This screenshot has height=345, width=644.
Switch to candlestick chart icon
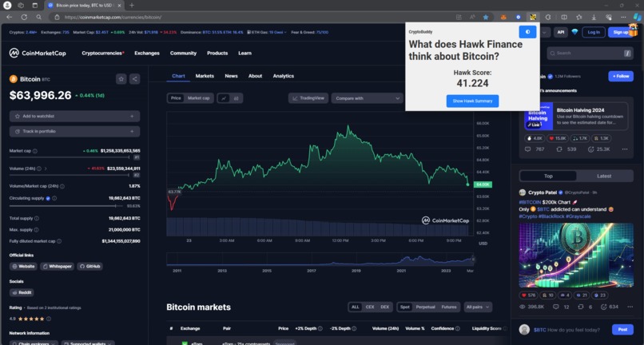pyautogui.click(x=237, y=98)
